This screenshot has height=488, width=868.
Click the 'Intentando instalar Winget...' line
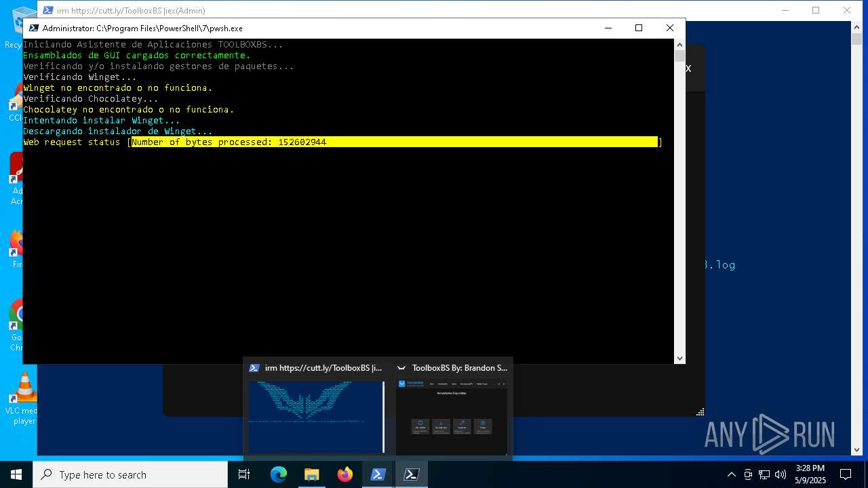pyautogui.click(x=102, y=120)
